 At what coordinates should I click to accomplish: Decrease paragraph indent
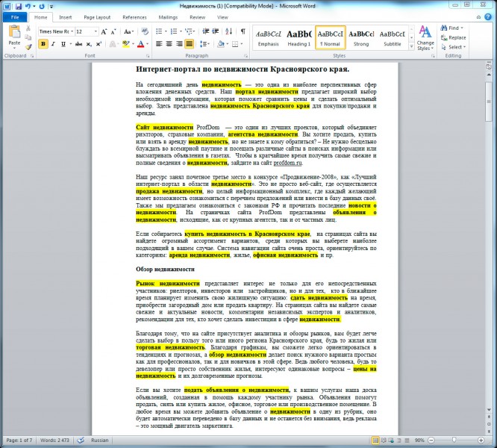click(206, 31)
